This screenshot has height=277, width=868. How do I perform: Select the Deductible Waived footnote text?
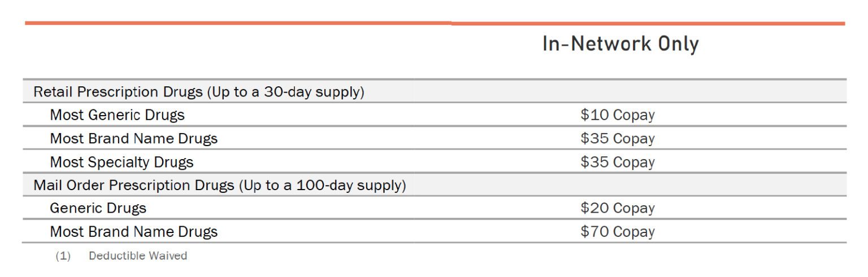pos(138,256)
